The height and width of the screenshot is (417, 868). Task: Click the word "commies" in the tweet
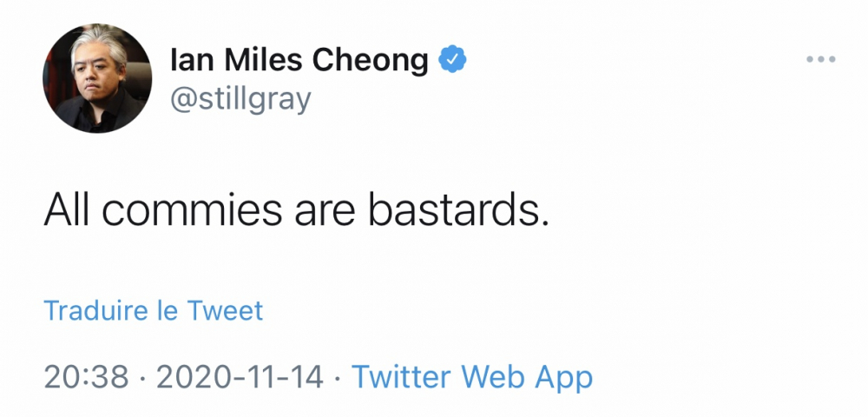(185, 209)
